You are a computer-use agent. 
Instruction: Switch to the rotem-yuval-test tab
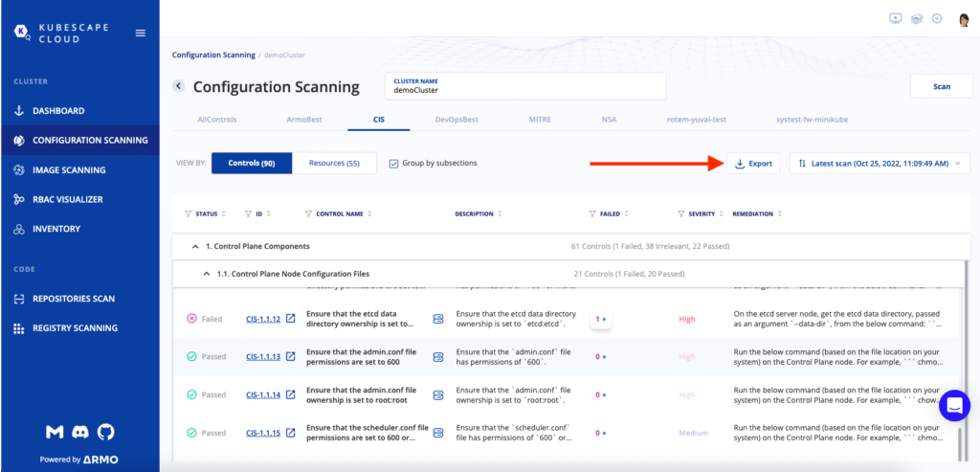tap(697, 120)
